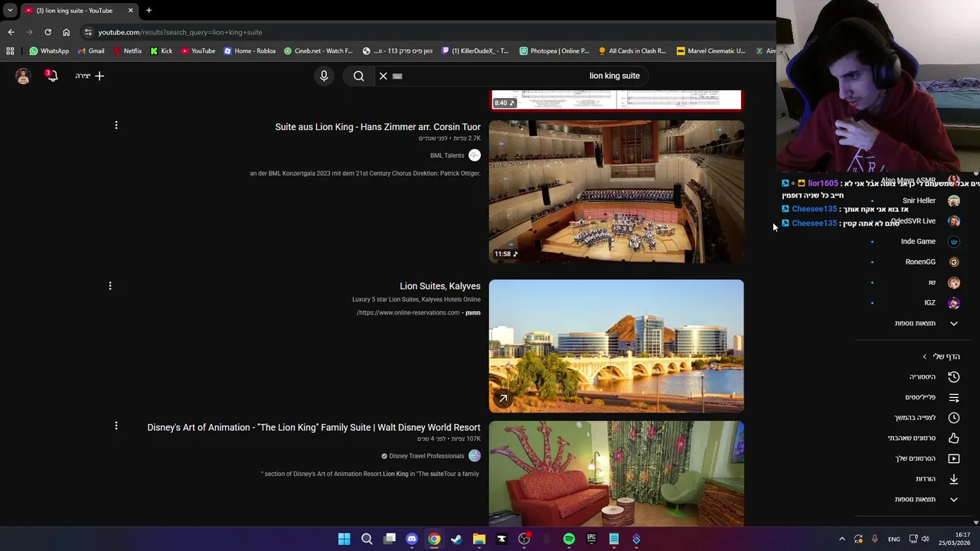
Task: Open the Watch Later clock icon
Action: pos(953,418)
